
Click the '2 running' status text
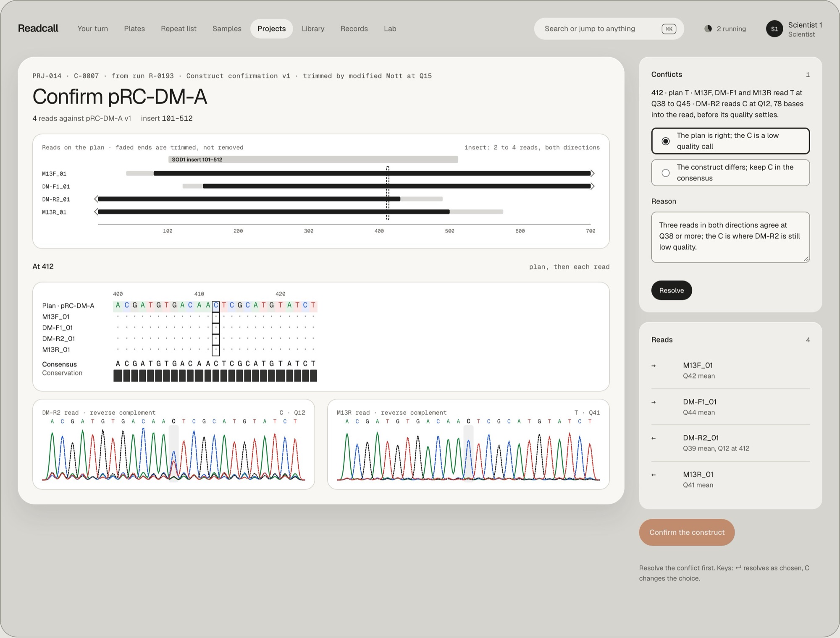[731, 29]
